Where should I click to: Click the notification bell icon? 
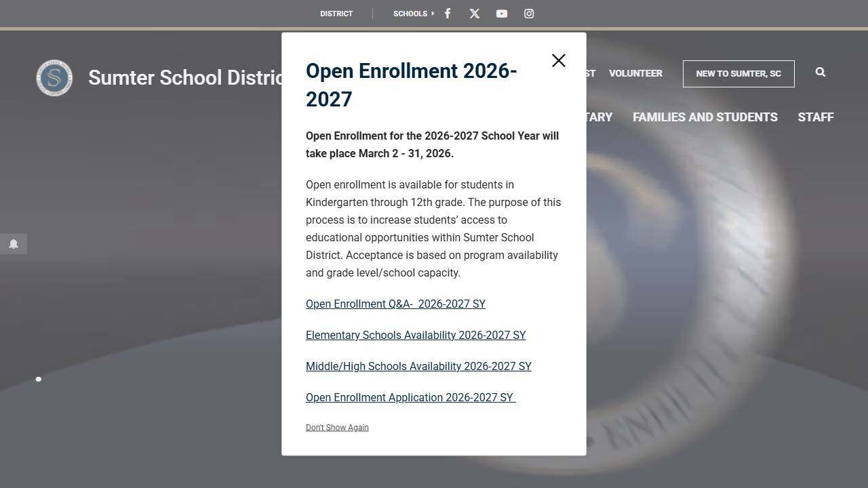(x=14, y=244)
